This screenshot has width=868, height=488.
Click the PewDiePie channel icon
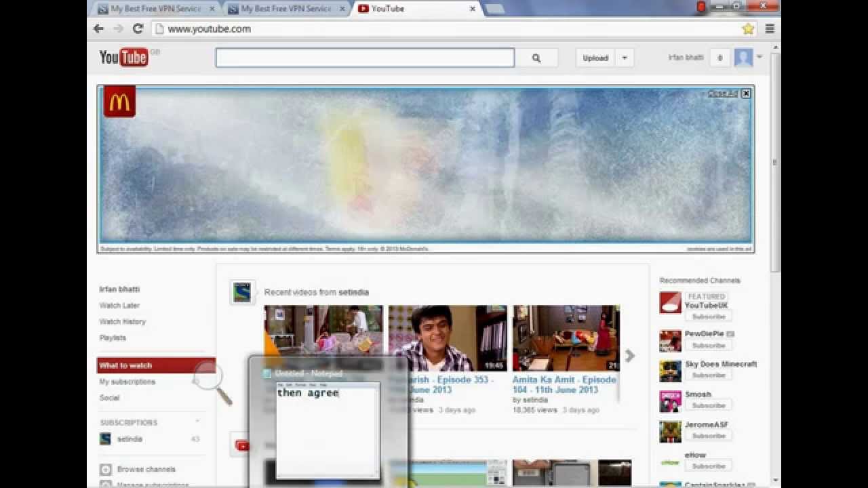670,341
